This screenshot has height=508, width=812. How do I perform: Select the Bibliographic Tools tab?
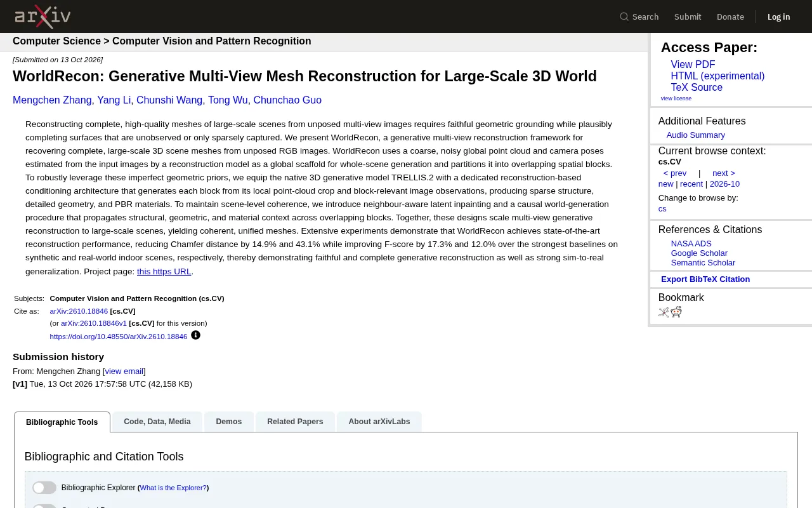62,422
